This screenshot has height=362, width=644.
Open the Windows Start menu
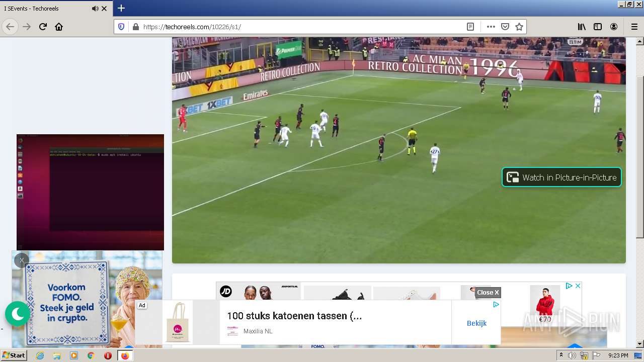(x=14, y=355)
